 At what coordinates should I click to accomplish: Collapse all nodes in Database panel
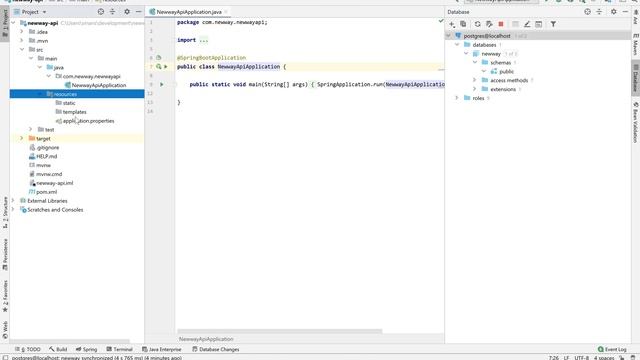tap(599, 12)
